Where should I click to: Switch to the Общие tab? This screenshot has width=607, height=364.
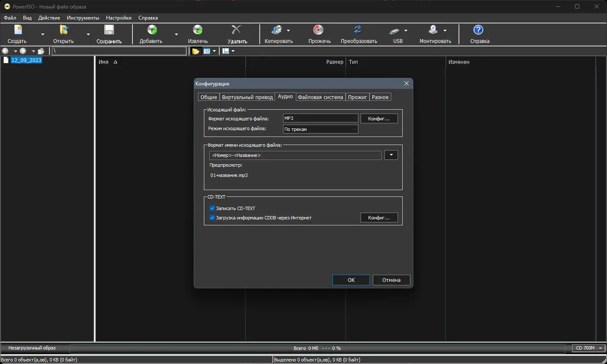(x=209, y=97)
